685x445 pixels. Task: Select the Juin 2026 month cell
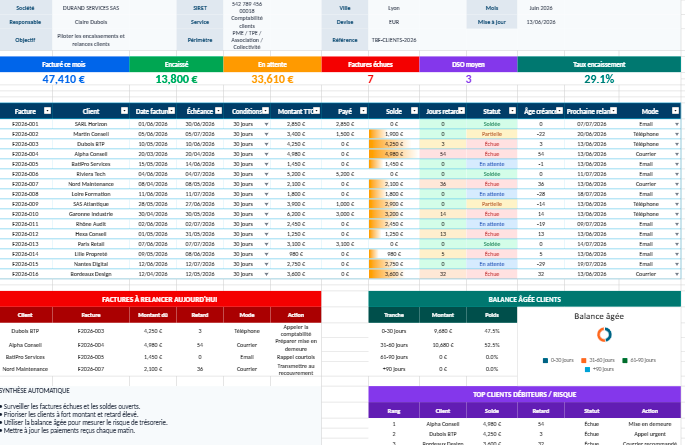coord(541,8)
